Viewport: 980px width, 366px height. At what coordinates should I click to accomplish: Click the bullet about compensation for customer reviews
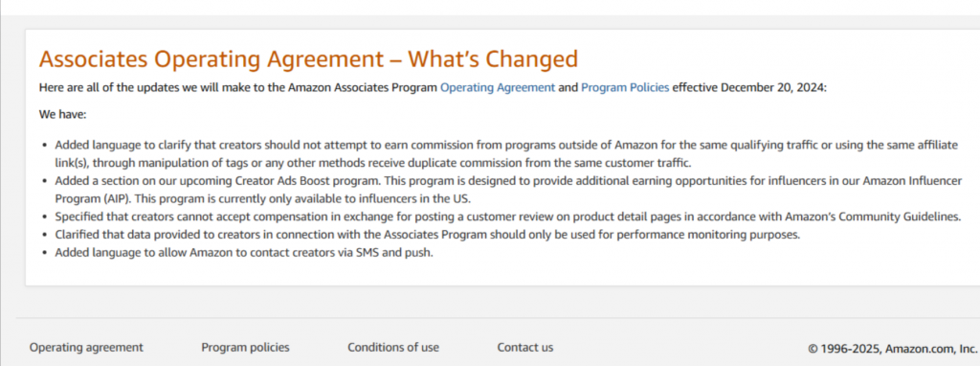coord(507,217)
